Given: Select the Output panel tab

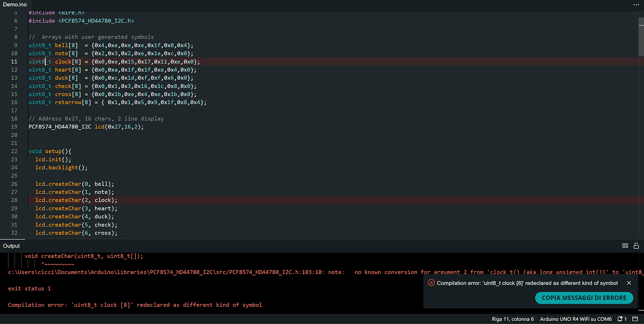Looking at the screenshot, I should tap(12, 246).
